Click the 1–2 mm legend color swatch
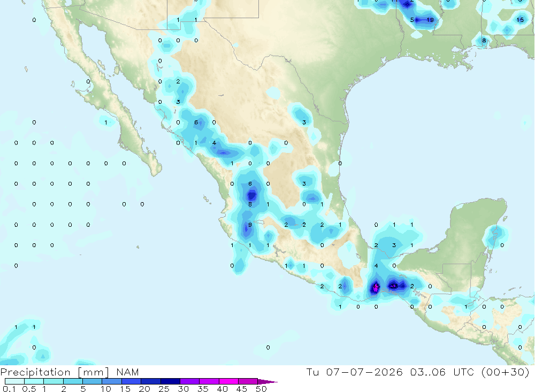 [53, 381]
